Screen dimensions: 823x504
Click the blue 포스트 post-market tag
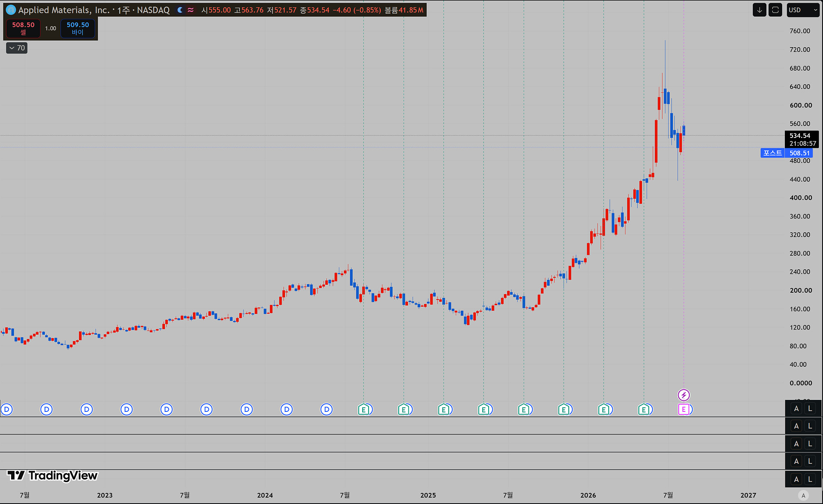tap(772, 153)
